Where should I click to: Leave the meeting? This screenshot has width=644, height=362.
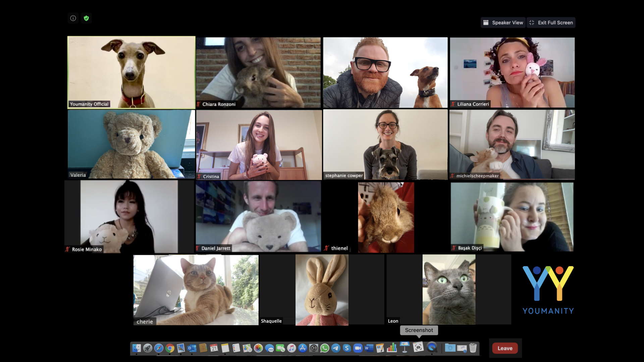point(505,348)
